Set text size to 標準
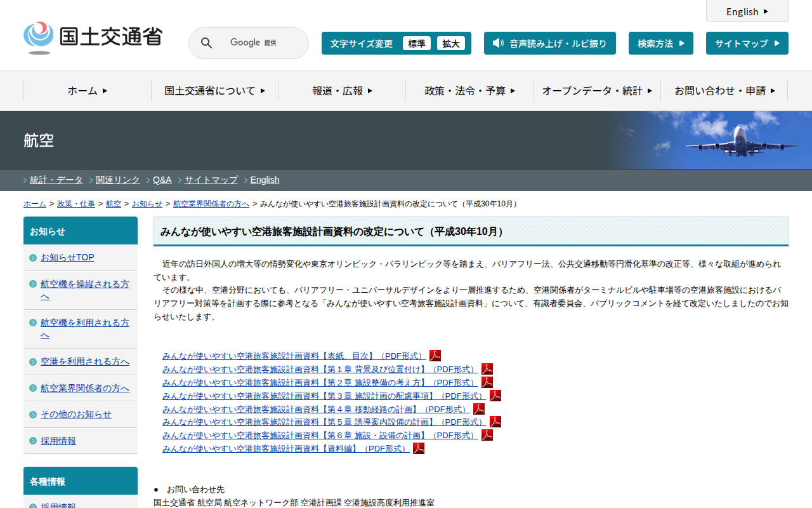This screenshot has width=812, height=508. point(417,43)
